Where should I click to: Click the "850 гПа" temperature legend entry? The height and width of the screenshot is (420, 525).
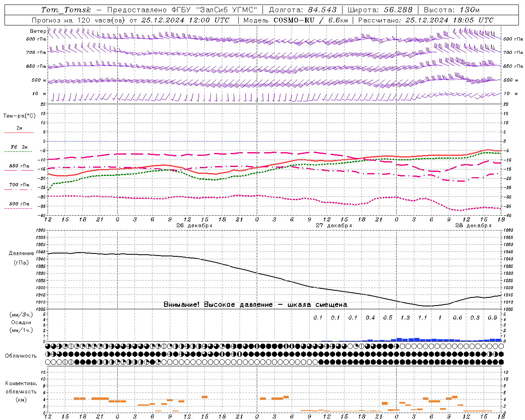tap(19, 166)
